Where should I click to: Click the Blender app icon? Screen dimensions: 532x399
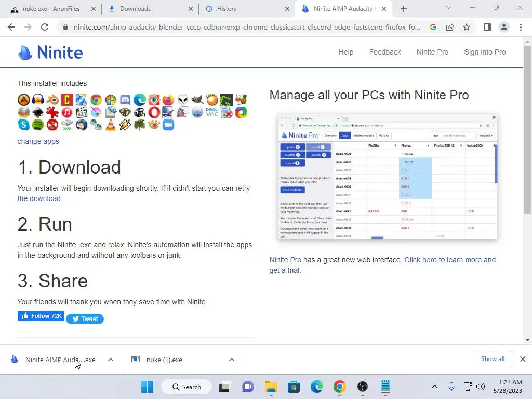coord(52,100)
